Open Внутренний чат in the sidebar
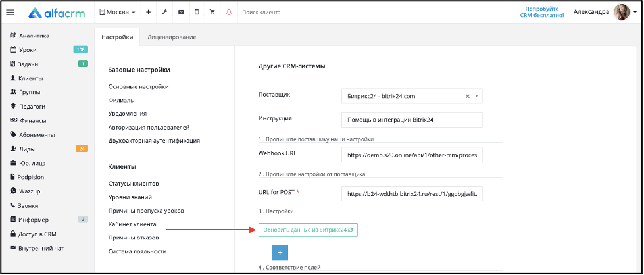 (x=37, y=248)
